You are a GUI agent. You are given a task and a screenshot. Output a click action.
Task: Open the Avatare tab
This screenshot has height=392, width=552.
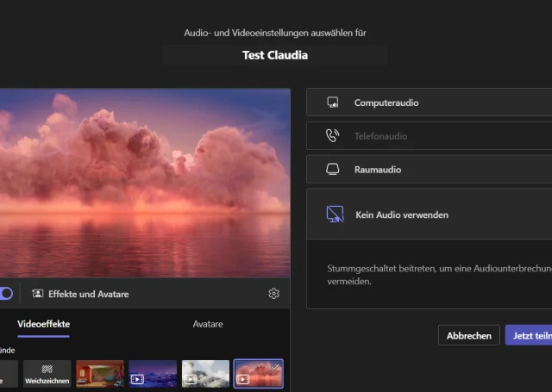(207, 324)
